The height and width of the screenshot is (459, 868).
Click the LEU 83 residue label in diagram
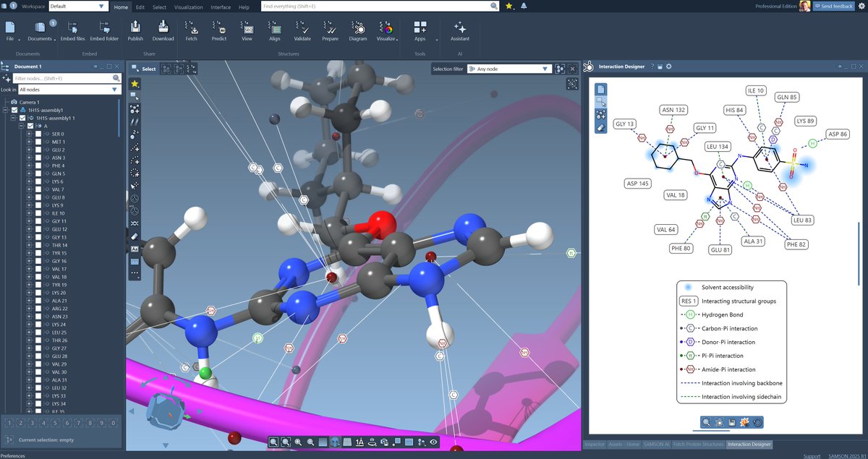[802, 220]
